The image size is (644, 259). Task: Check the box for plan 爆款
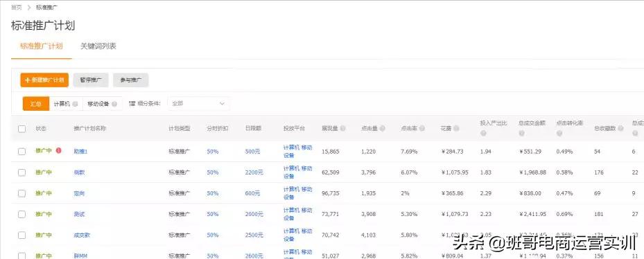click(21, 172)
